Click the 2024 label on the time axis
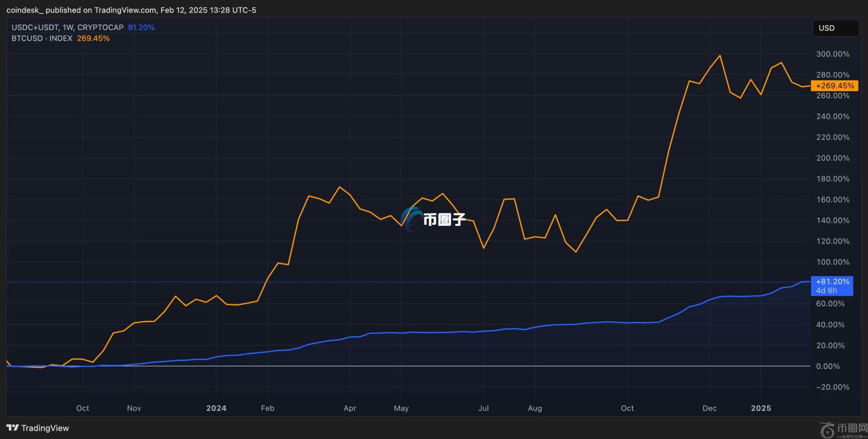 click(x=216, y=408)
